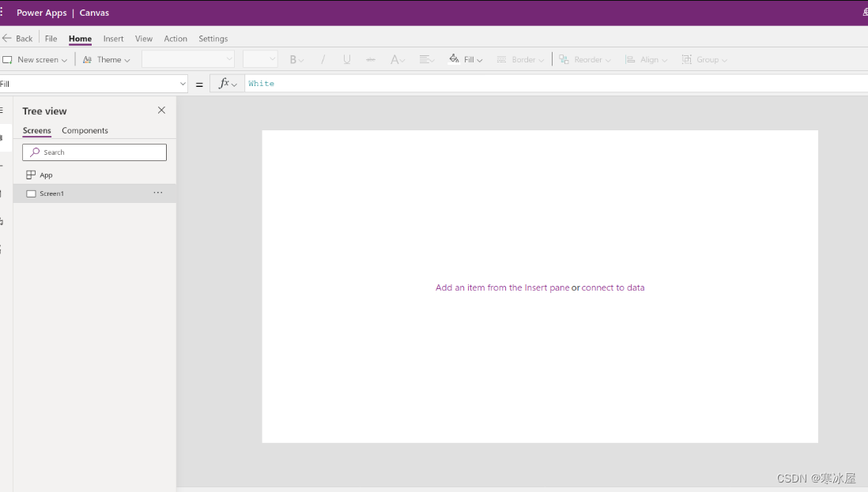Open the Align dropdown
Screen dimensions: 868x492
646,59
